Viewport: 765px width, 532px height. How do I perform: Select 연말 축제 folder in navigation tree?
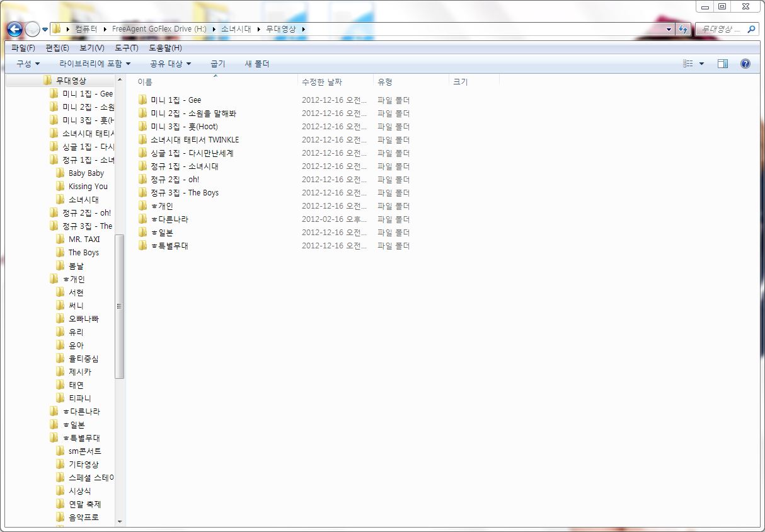84,504
